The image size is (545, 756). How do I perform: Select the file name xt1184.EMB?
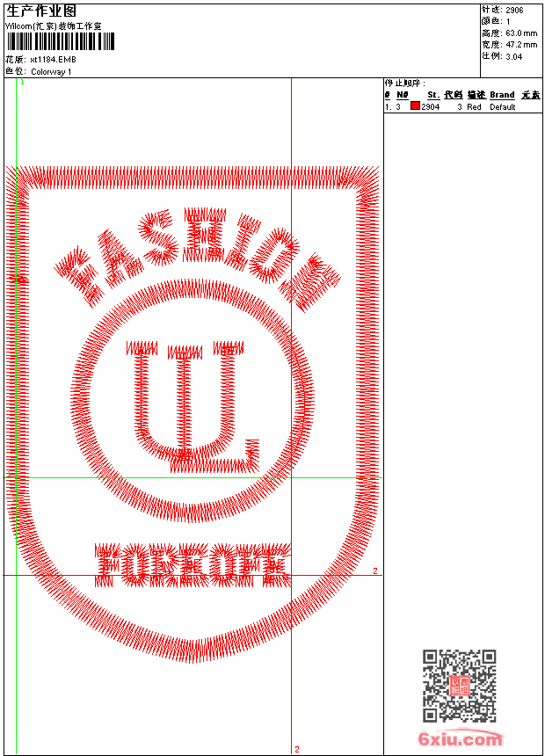53,60
